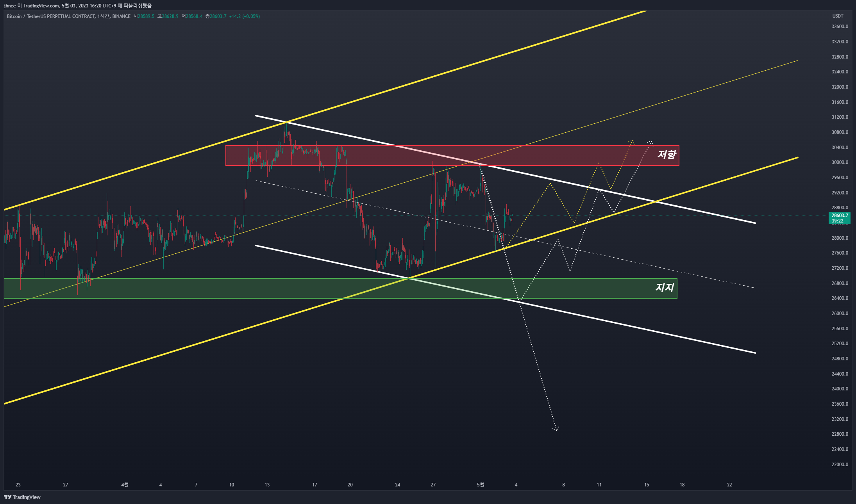
Task: Click the USDT currency label on the price axis
Action: tap(838, 16)
